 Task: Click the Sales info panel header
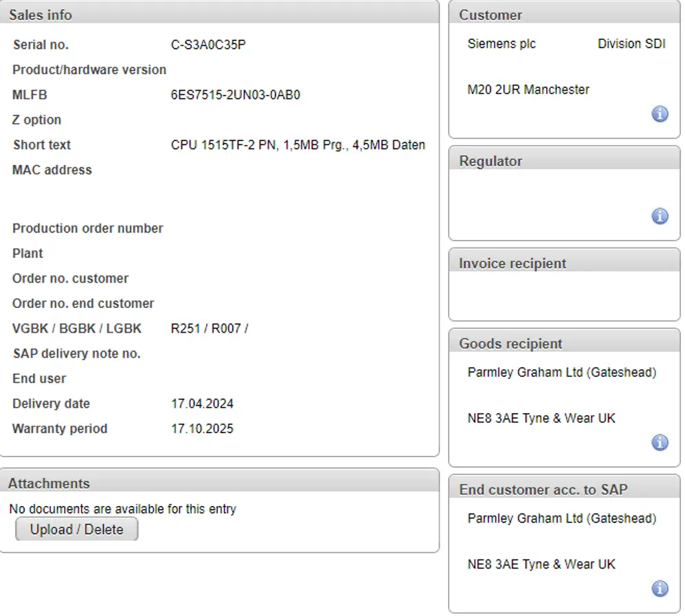(x=41, y=14)
